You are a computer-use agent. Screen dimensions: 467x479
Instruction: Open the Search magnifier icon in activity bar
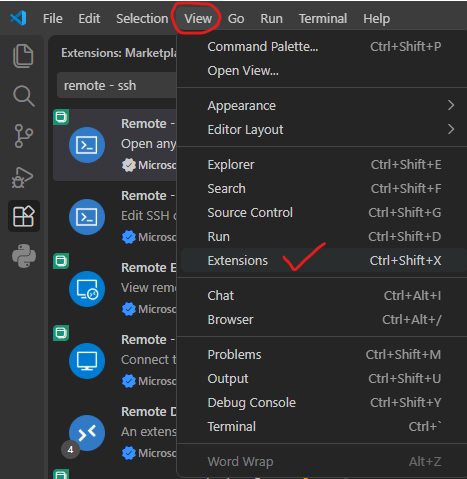[24, 96]
